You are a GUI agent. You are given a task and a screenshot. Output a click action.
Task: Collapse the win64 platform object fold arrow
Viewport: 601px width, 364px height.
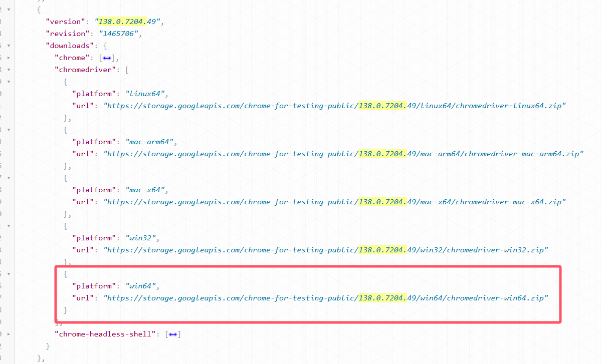click(9, 274)
